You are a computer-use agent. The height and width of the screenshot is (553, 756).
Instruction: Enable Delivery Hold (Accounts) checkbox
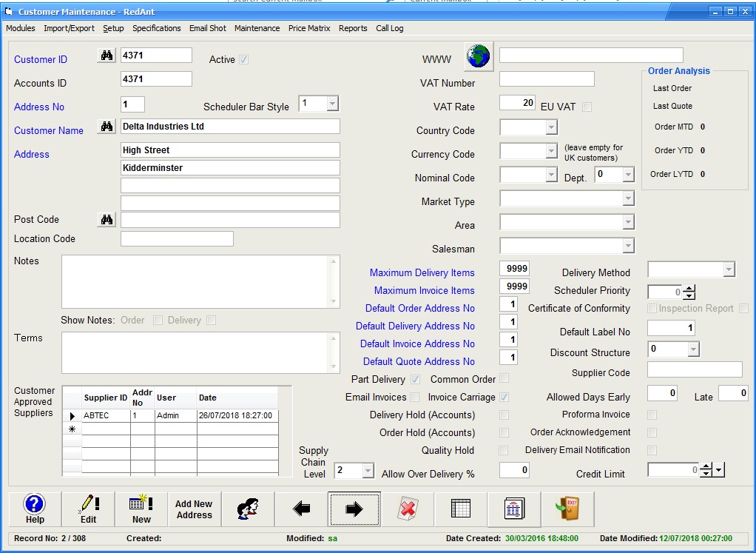point(504,415)
